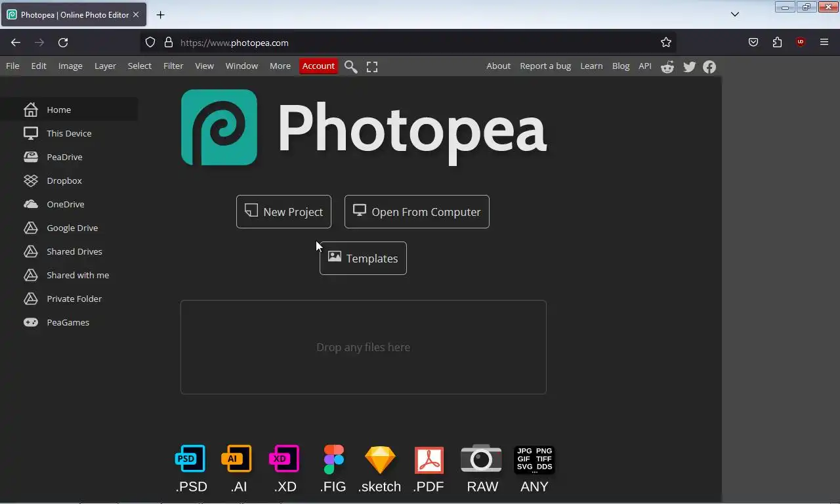Open the Blog link
The image size is (840, 504).
point(621,66)
